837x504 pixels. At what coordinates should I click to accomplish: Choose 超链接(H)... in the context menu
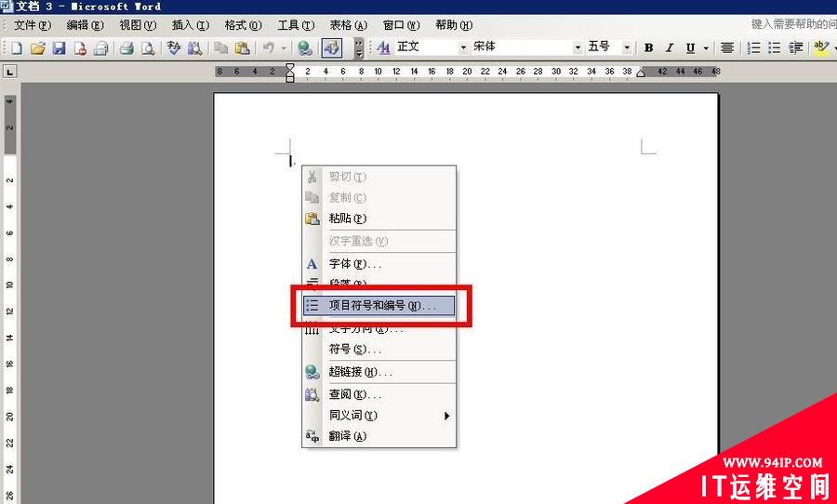(x=379, y=372)
